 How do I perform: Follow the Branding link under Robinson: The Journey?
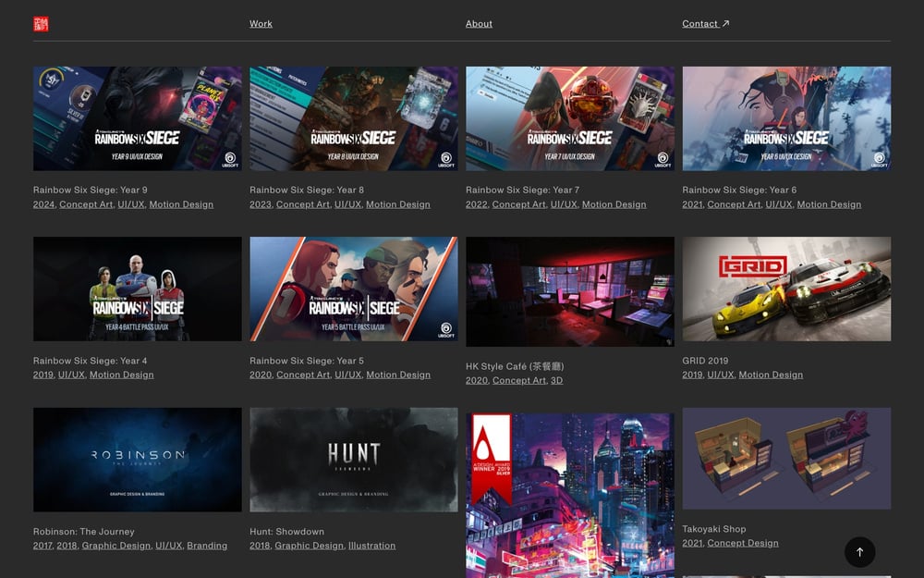point(207,546)
